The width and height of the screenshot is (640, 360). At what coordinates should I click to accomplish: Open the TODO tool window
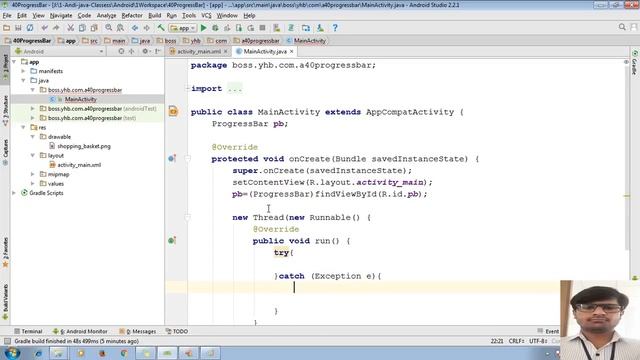click(x=177, y=331)
